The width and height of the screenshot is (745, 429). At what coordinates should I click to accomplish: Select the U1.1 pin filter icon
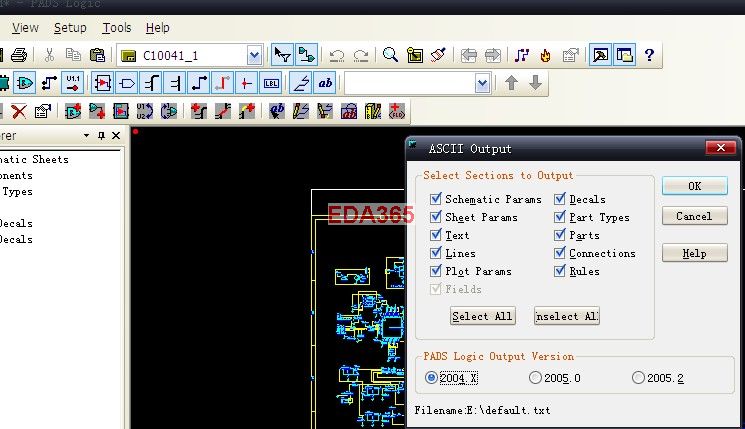pos(73,84)
